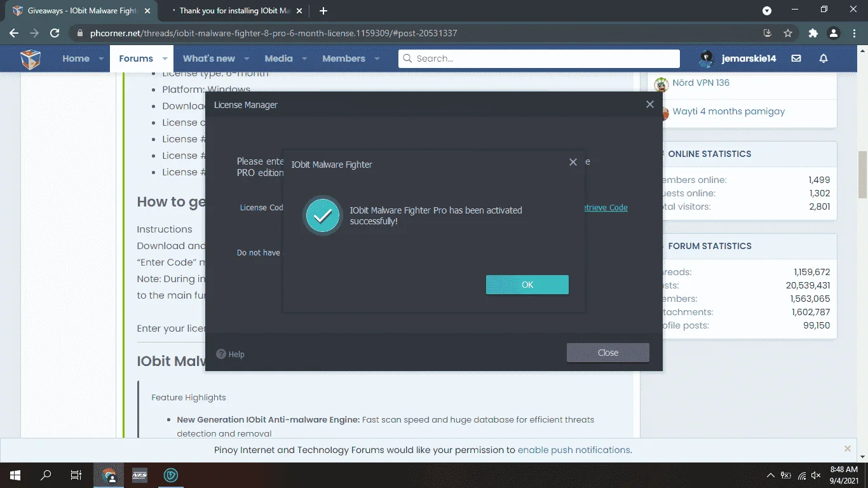This screenshot has height=488, width=868.
Task: Open a new browser tab
Action: [x=323, y=11]
